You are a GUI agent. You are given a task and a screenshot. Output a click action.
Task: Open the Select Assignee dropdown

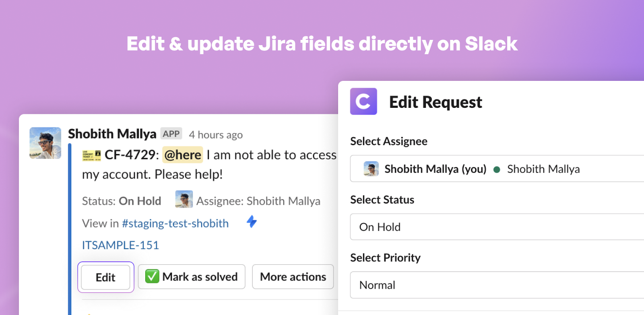coord(497,169)
